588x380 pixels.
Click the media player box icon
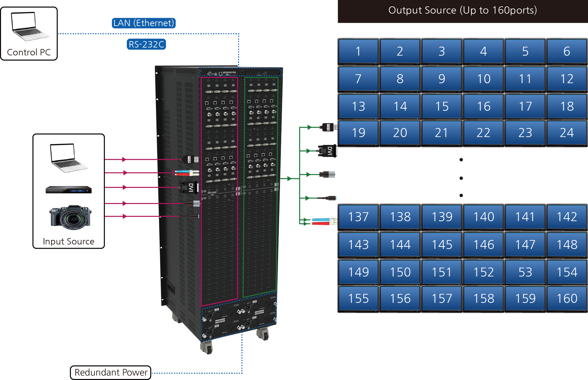click(69, 190)
